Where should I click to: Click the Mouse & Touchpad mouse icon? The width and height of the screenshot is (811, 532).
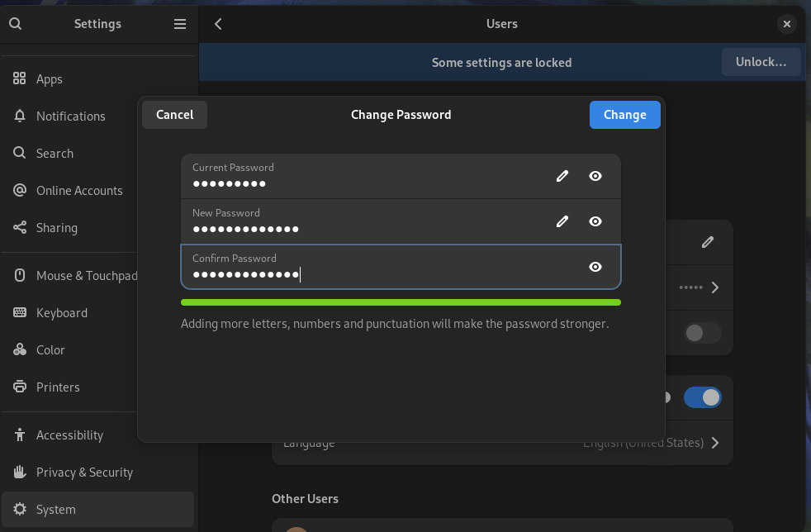tap(20, 275)
